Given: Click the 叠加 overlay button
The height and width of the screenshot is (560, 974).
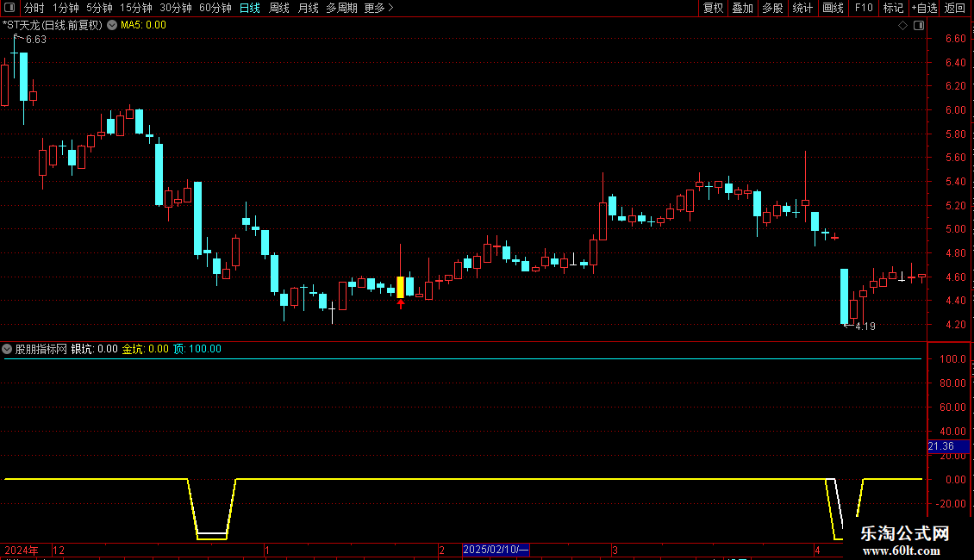Looking at the screenshot, I should click(742, 8).
